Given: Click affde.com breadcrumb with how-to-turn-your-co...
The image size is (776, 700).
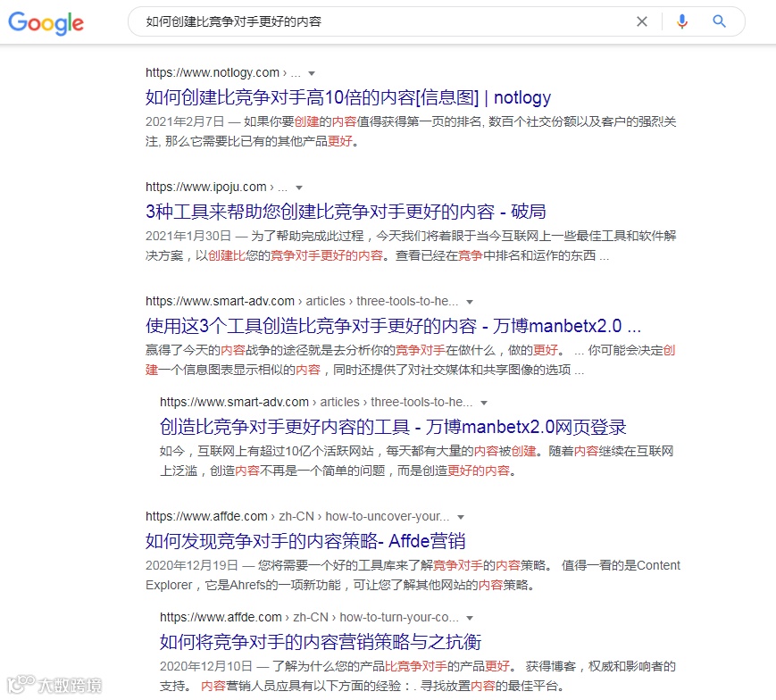Looking at the screenshot, I should pos(309,617).
